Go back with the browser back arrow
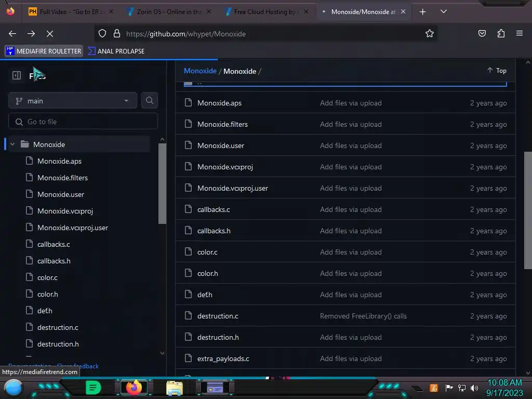This screenshot has width=532, height=399. coord(12,34)
